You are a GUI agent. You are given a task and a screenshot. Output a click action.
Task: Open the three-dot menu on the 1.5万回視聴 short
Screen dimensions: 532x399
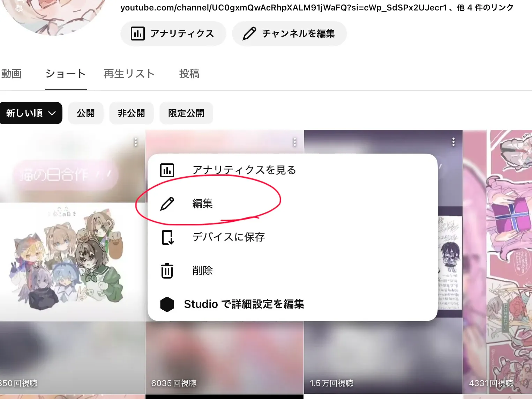click(x=454, y=142)
